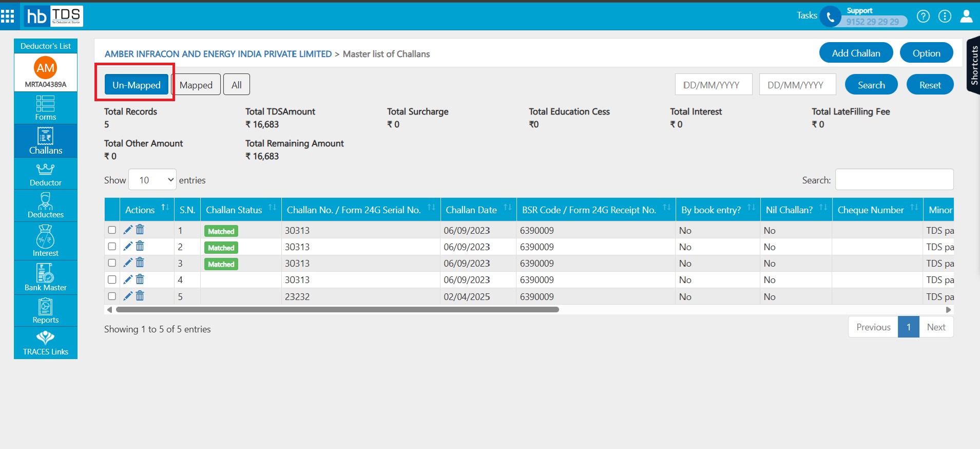Go to Next page
The image size is (980, 449).
936,327
